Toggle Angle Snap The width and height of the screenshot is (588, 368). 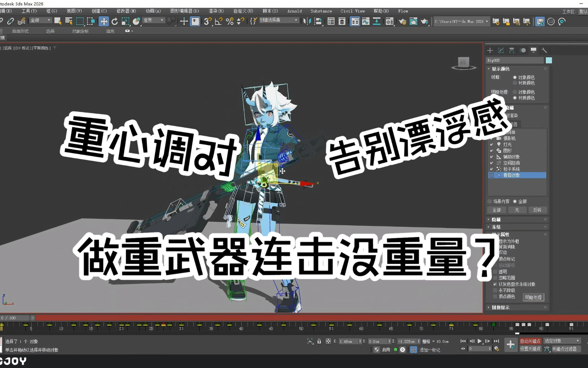click(x=219, y=22)
